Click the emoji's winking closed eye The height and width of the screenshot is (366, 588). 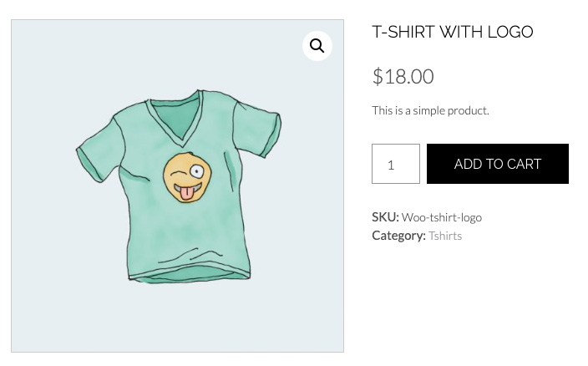click(177, 174)
